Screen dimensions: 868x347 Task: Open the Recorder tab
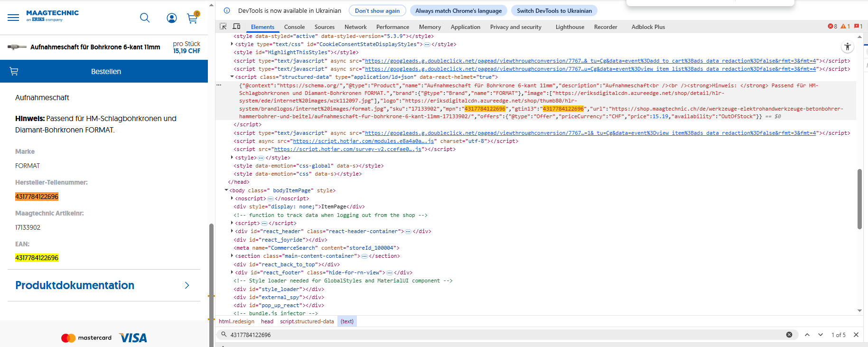[x=606, y=27]
